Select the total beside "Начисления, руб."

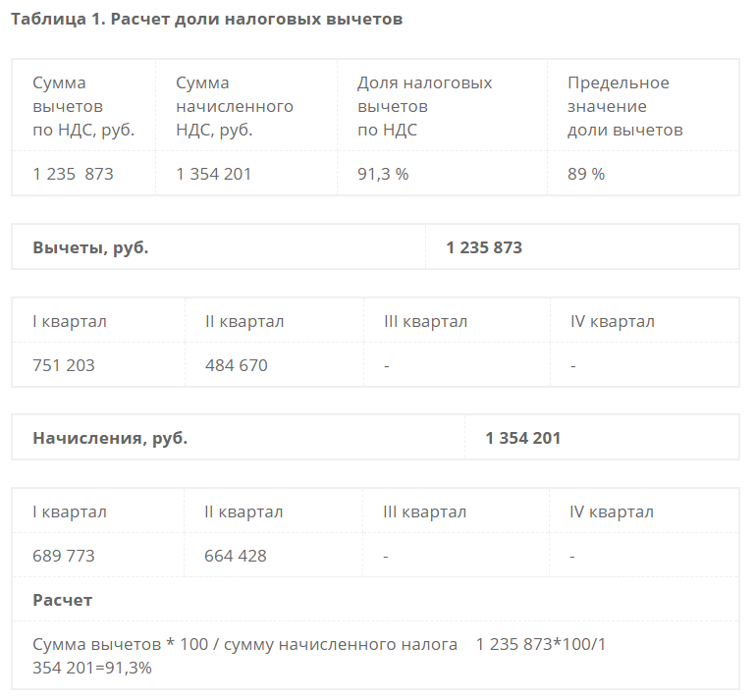(x=523, y=438)
